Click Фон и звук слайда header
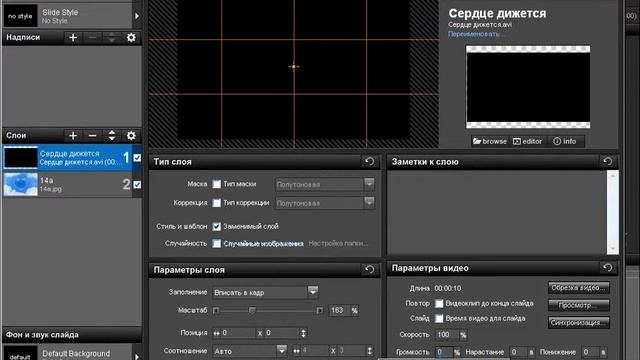This screenshot has width=640, height=360. click(72, 335)
